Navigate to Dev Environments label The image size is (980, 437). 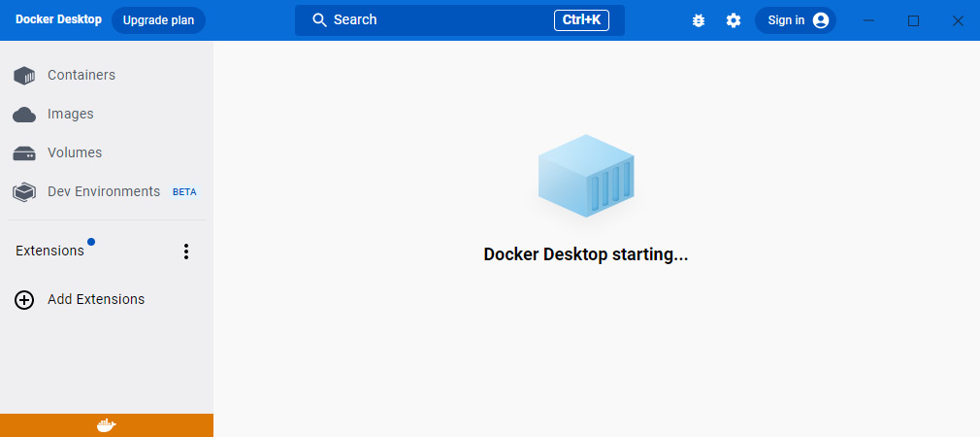pos(104,191)
